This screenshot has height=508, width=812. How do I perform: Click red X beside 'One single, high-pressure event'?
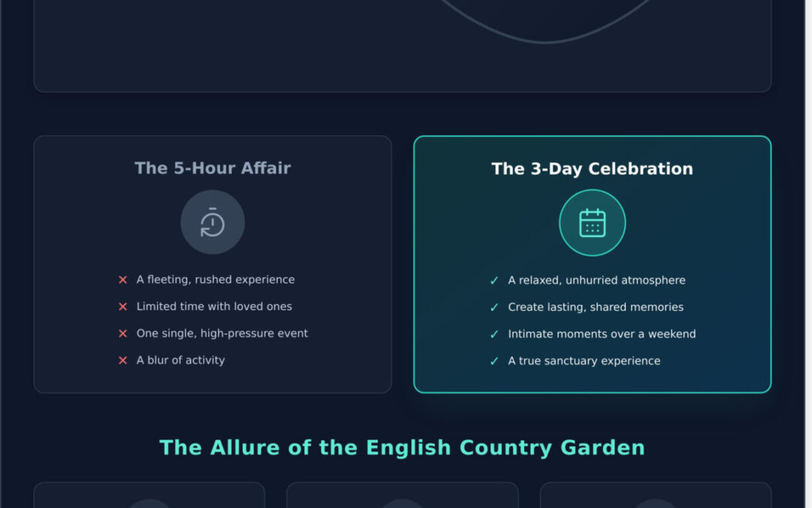point(123,333)
